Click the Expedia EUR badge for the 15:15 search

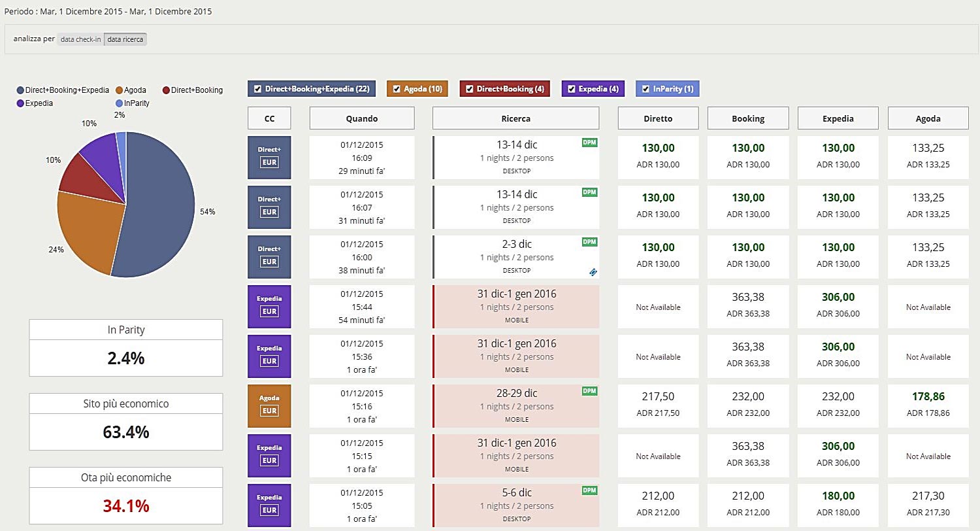[269, 455]
